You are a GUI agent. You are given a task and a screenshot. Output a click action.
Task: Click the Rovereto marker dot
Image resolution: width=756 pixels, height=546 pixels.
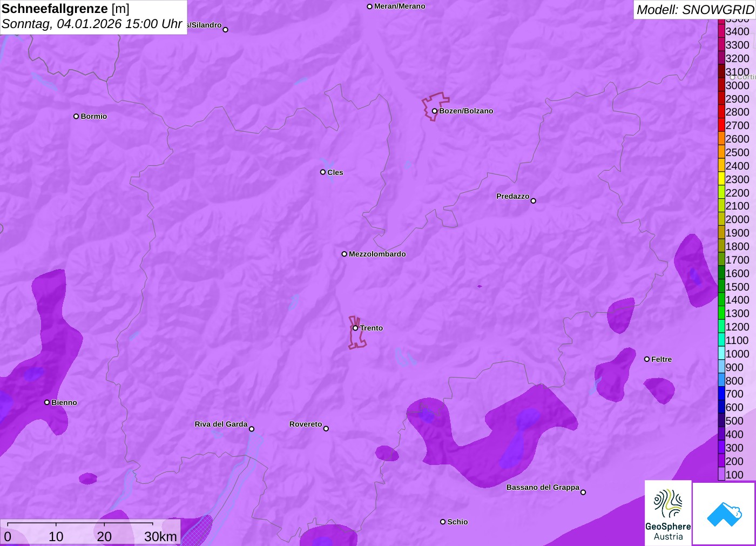[x=326, y=429]
